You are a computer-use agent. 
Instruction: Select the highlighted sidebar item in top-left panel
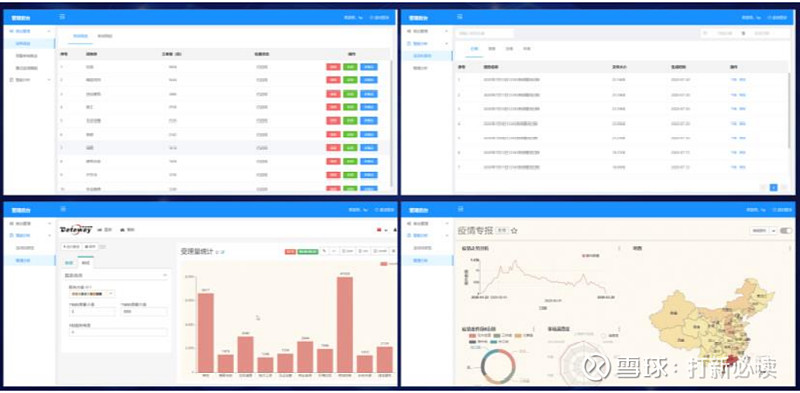point(29,43)
